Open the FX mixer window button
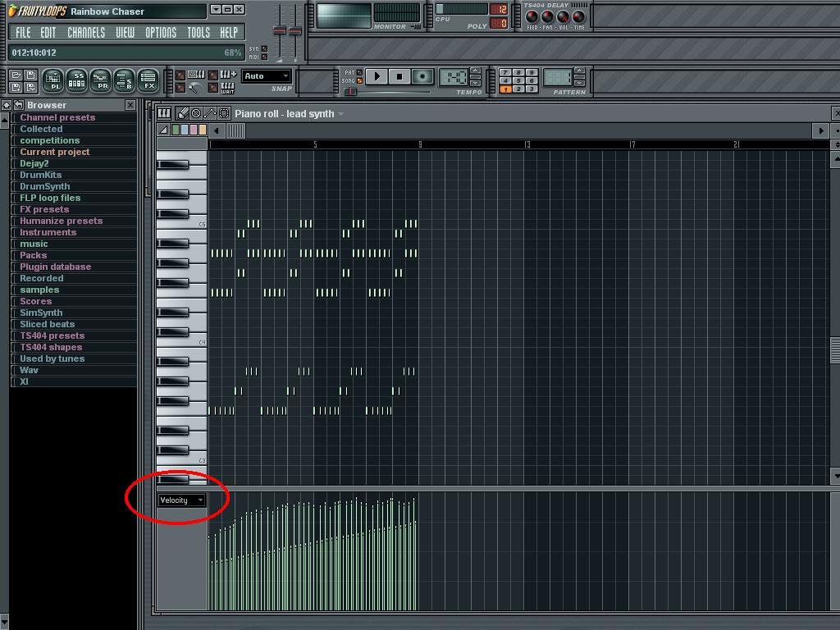Viewport: 840px width, 630px height. [x=148, y=80]
